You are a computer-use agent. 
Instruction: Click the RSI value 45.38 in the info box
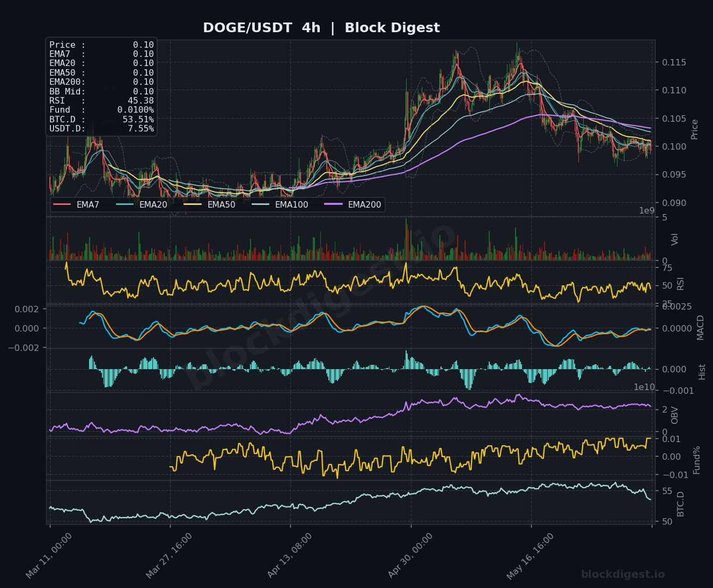(x=141, y=101)
